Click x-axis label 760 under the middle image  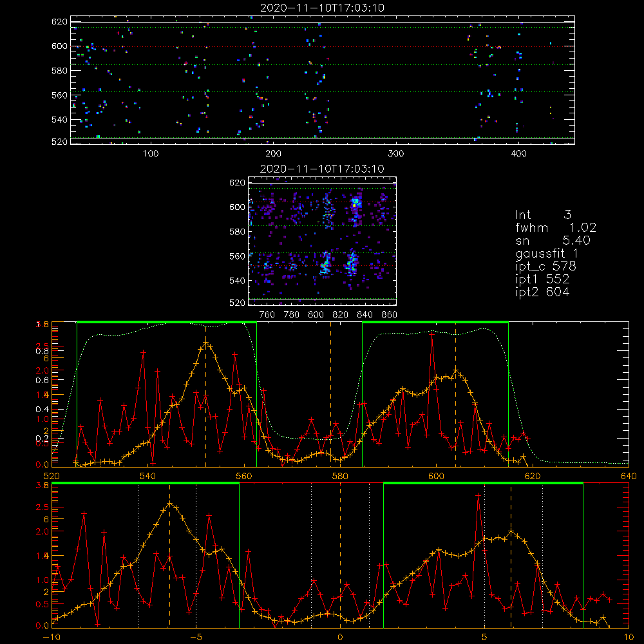[267, 315]
